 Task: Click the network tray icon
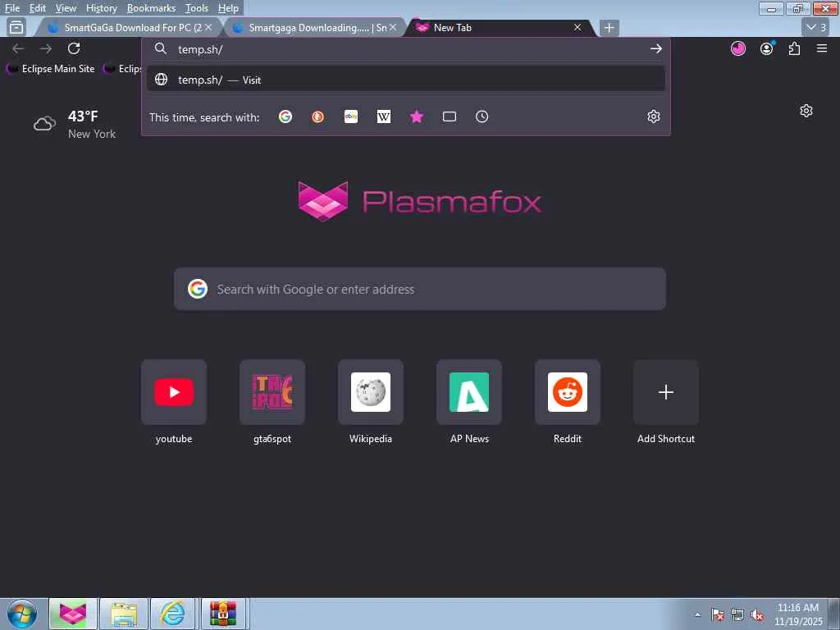pos(737,615)
